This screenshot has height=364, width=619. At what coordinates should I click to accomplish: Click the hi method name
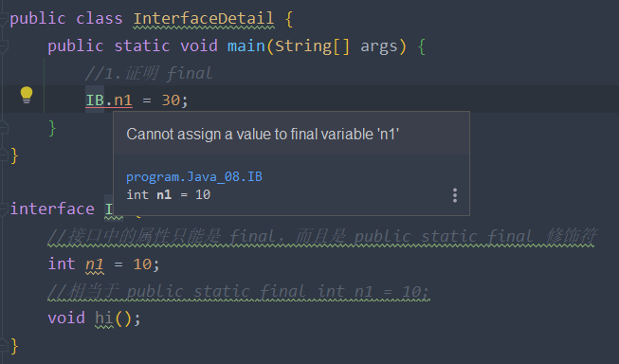point(104,318)
